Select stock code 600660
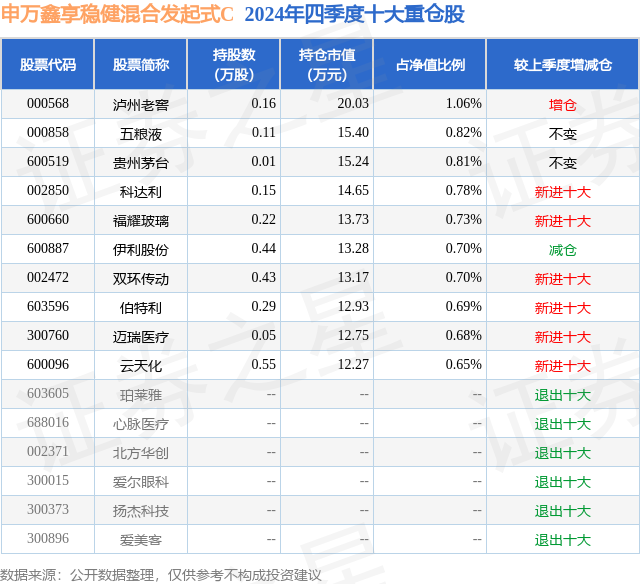The width and height of the screenshot is (640, 584). (x=48, y=220)
